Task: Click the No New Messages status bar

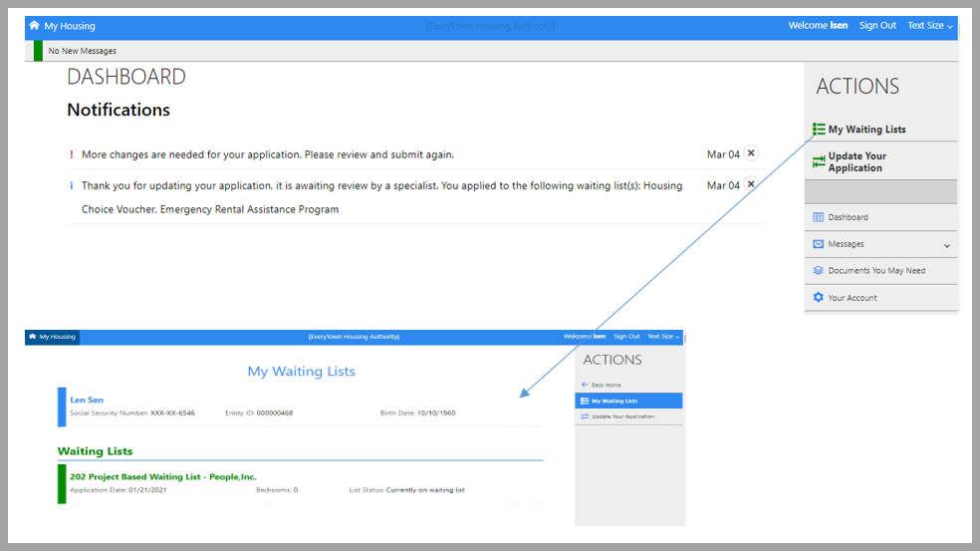Action: pyautogui.click(x=83, y=51)
